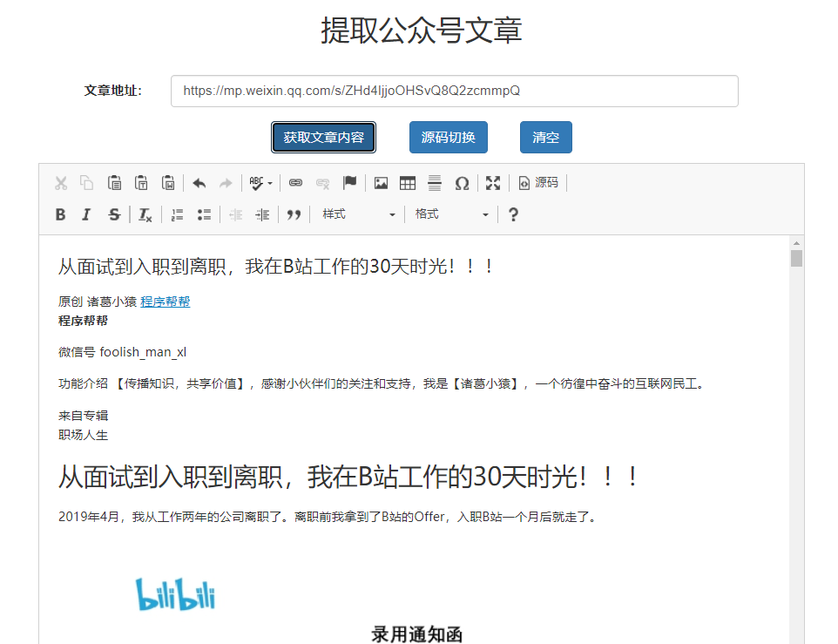The height and width of the screenshot is (644, 838).
Task: Click the 录用通知函 heading
Action: point(417,634)
